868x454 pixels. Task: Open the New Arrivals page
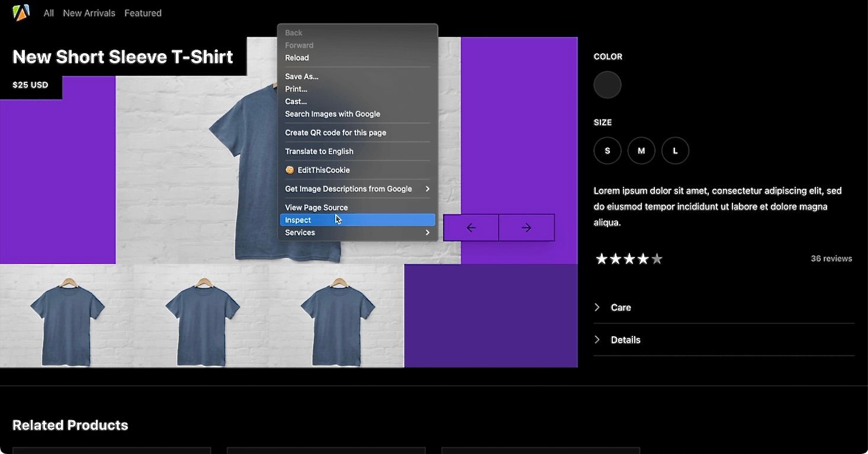click(89, 12)
